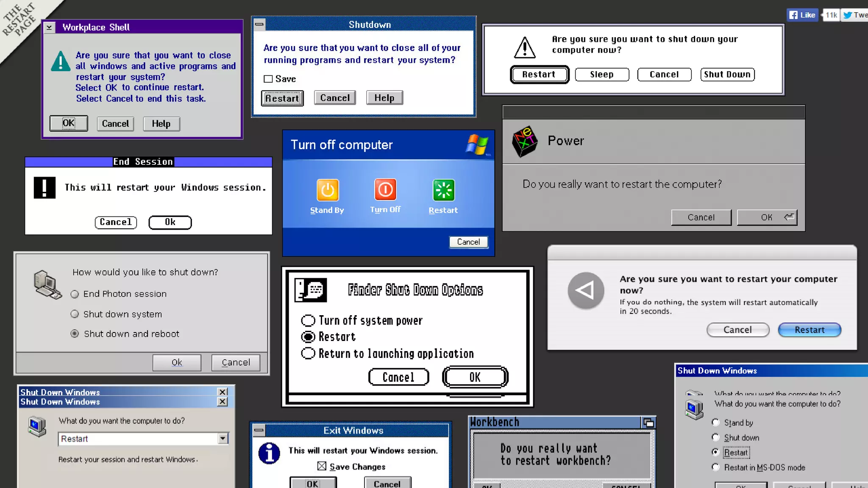The height and width of the screenshot is (488, 868).
Task: Click the Workbench window depth gadget
Action: (648, 422)
